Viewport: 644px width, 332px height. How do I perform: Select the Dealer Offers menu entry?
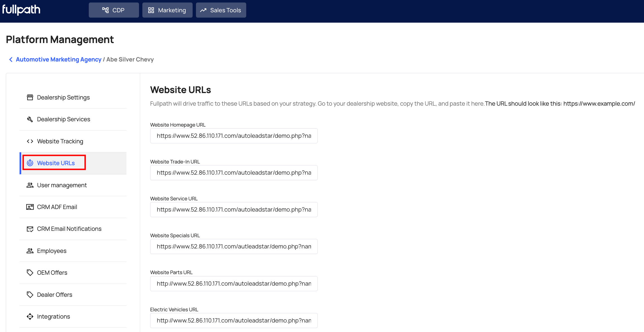[x=54, y=294]
